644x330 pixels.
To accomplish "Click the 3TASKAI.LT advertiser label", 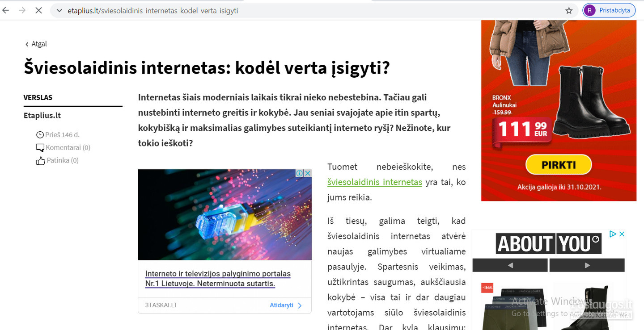I will coord(161,305).
